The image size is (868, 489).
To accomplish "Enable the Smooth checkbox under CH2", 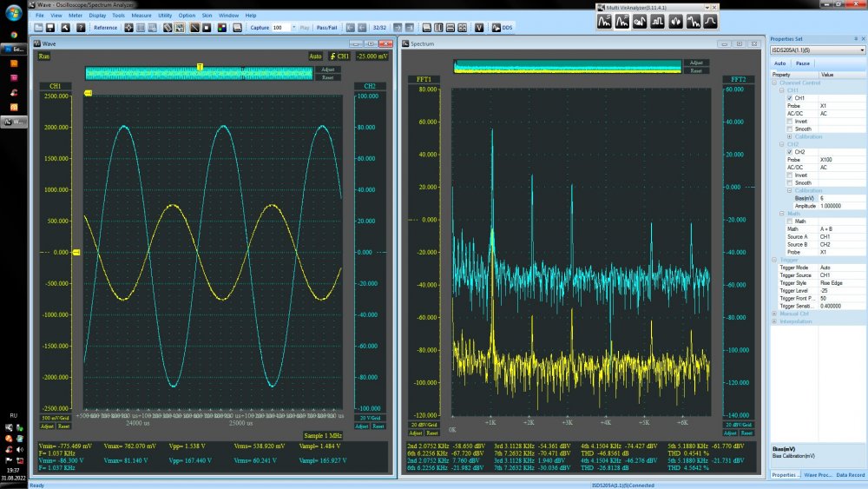I will click(x=789, y=183).
